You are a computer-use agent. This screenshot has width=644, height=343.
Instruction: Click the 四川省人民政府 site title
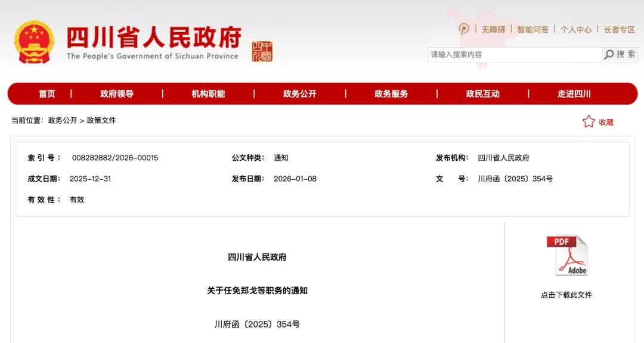click(154, 37)
